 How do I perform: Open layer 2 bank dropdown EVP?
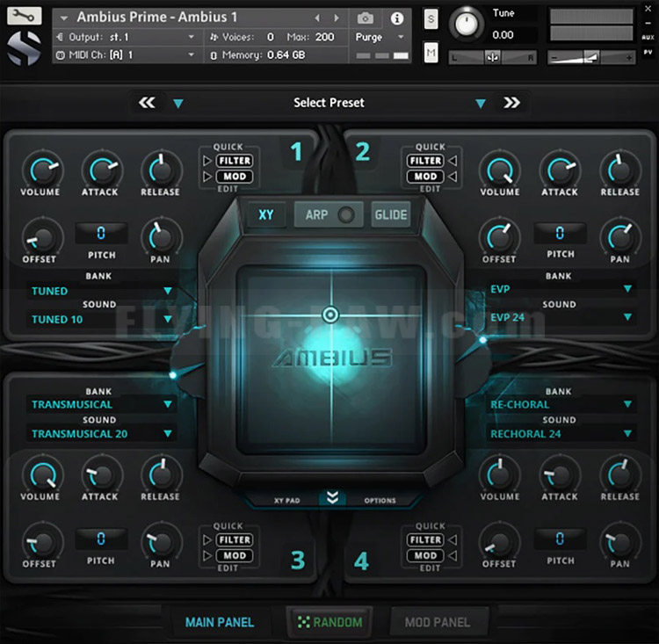[x=561, y=289]
